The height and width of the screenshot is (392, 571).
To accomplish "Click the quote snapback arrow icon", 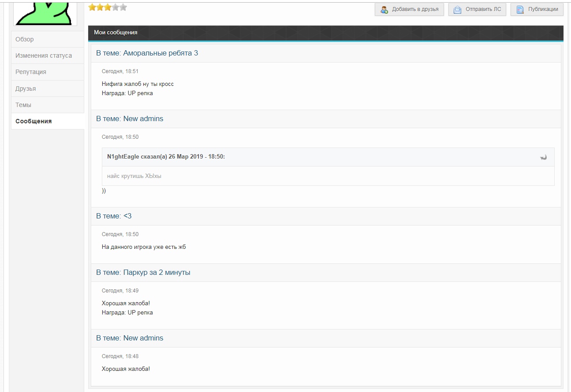I will click(x=543, y=157).
